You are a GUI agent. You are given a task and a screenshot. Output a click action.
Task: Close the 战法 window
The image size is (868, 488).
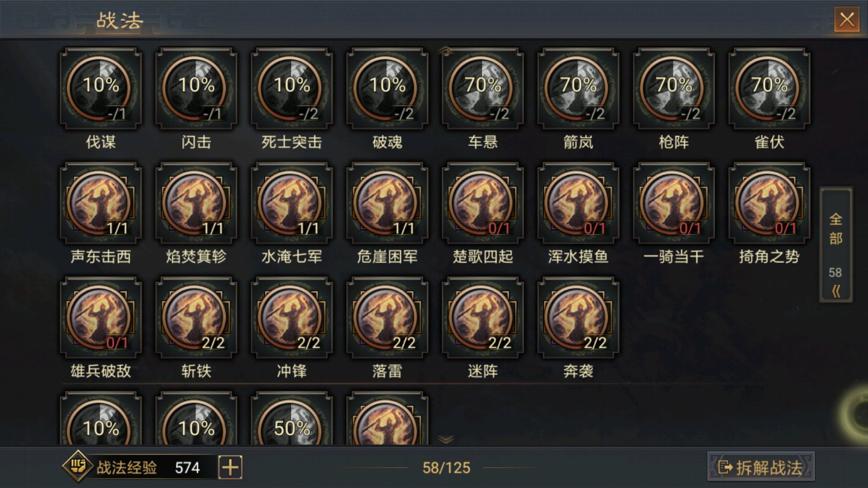click(x=847, y=20)
